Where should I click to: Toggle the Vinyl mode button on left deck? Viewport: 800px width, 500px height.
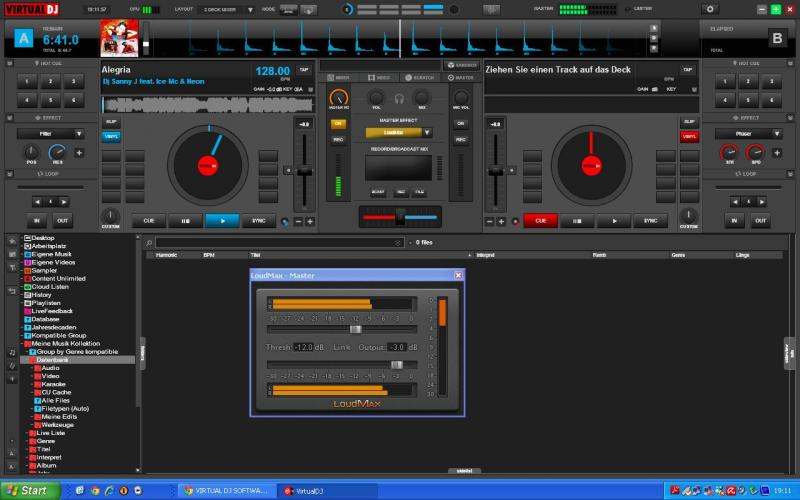(x=111, y=136)
